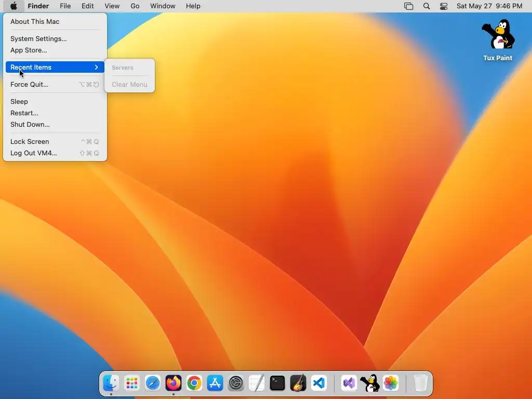The image size is (532, 399).
Task: Open Photos app from the Dock
Action: tap(391, 383)
